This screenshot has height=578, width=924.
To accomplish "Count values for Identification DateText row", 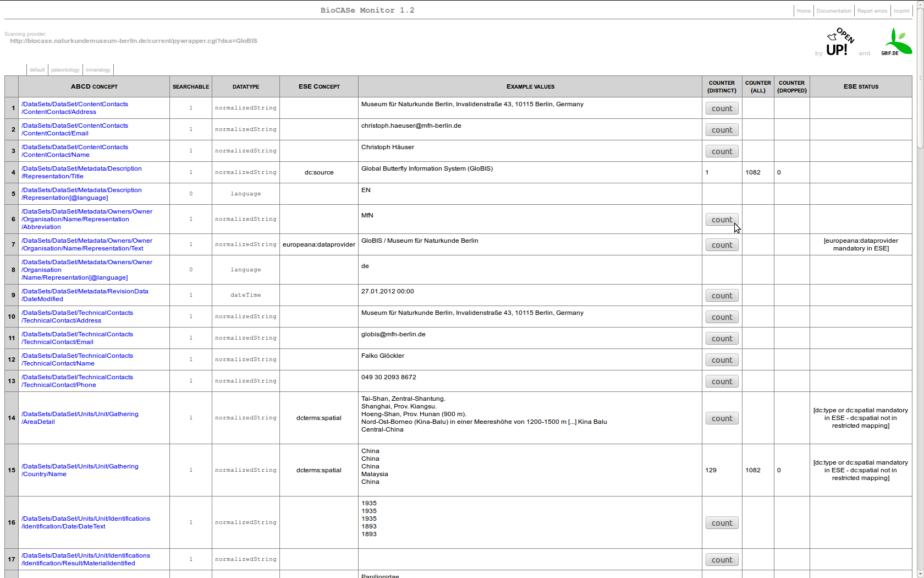I will pyautogui.click(x=722, y=523).
